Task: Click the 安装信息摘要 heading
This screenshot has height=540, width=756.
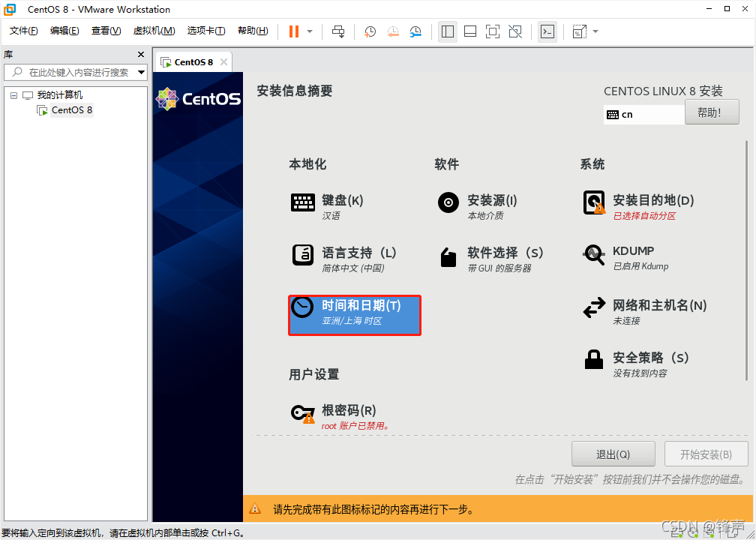Action: 295,91
